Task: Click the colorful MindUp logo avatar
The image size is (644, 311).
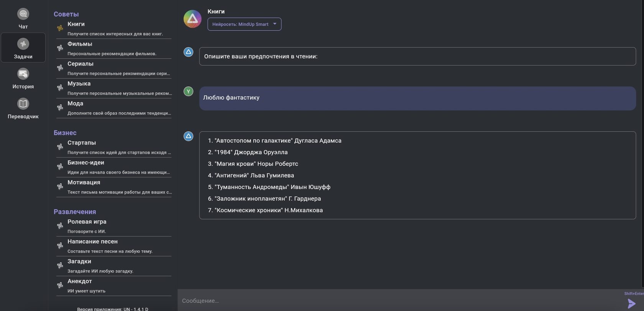Action: (192, 19)
